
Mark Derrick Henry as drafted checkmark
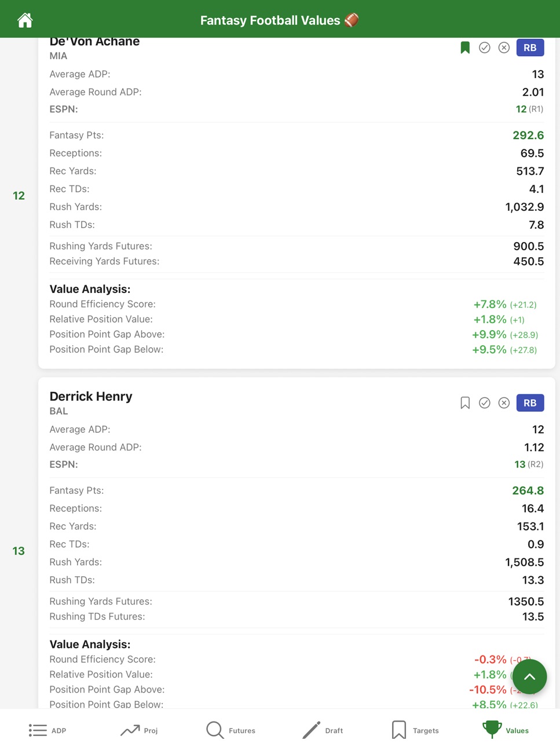(485, 403)
